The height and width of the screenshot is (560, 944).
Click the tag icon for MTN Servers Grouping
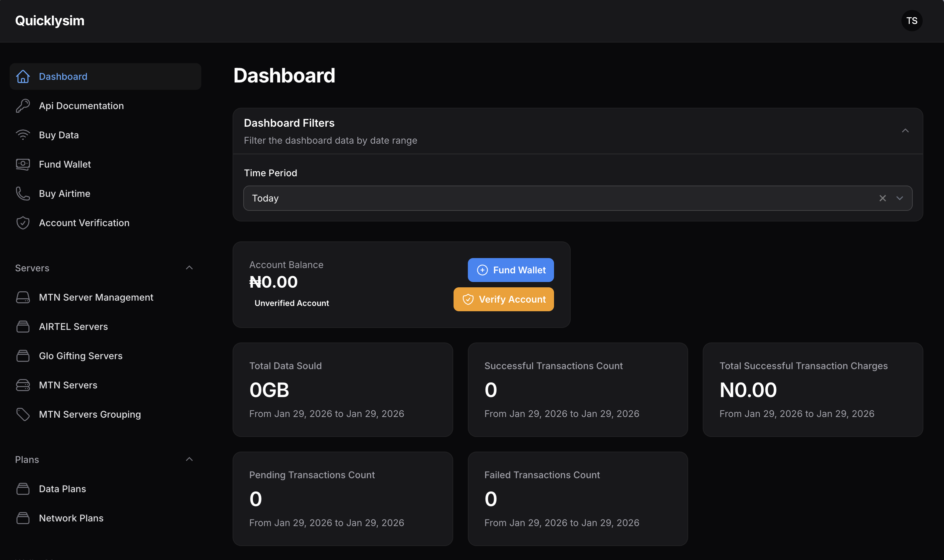pyautogui.click(x=23, y=414)
